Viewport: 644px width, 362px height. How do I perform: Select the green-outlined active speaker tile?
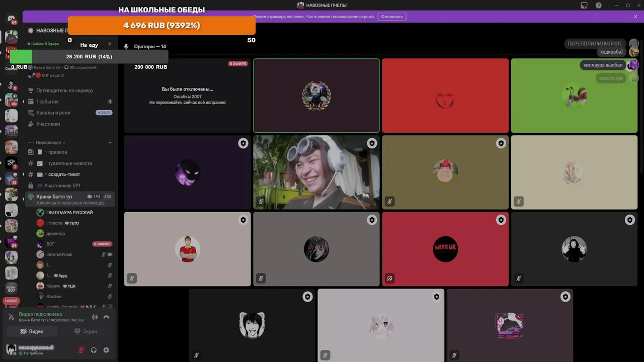pyautogui.click(x=316, y=96)
